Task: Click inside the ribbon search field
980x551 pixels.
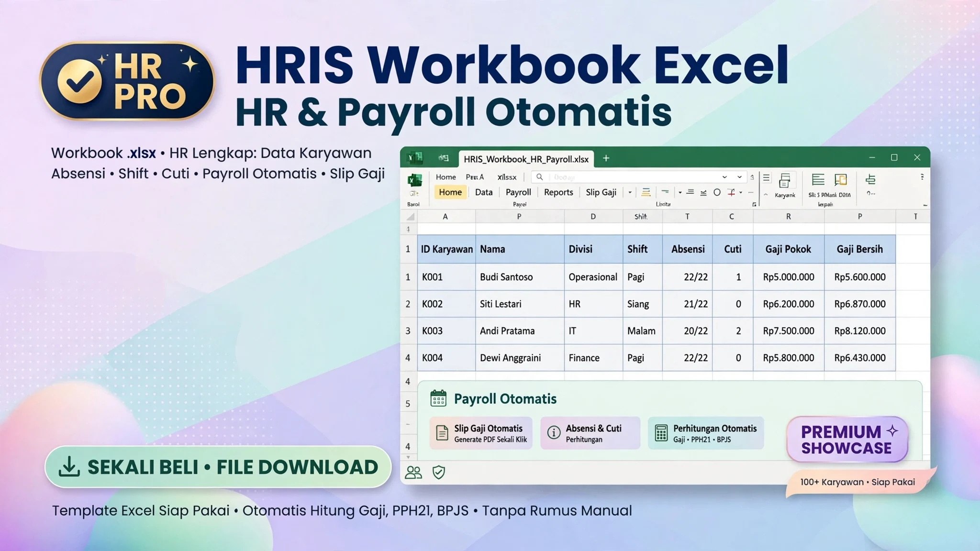Action: click(x=639, y=177)
